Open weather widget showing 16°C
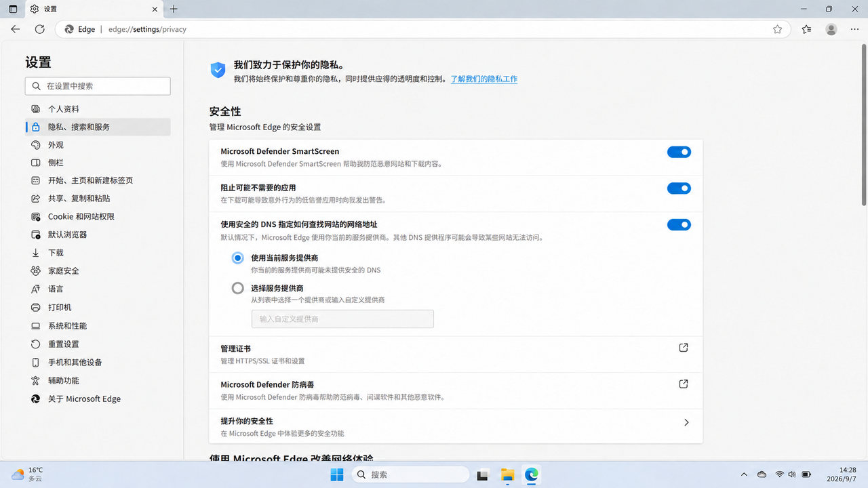The width and height of the screenshot is (868, 488). point(28,474)
